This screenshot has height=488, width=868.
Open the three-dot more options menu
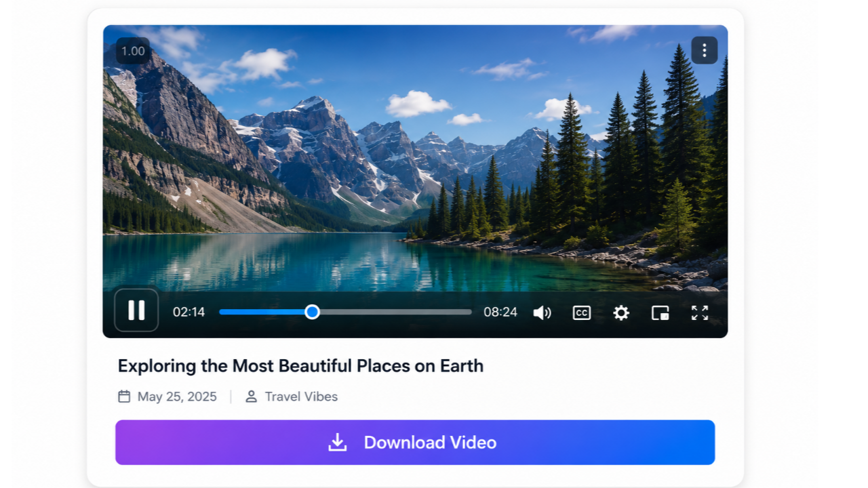coord(705,50)
